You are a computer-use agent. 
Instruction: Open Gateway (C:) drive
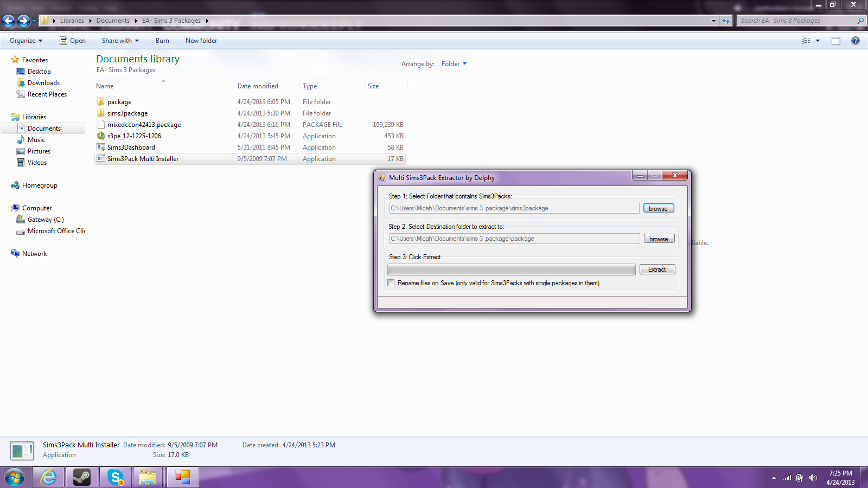[x=46, y=220]
